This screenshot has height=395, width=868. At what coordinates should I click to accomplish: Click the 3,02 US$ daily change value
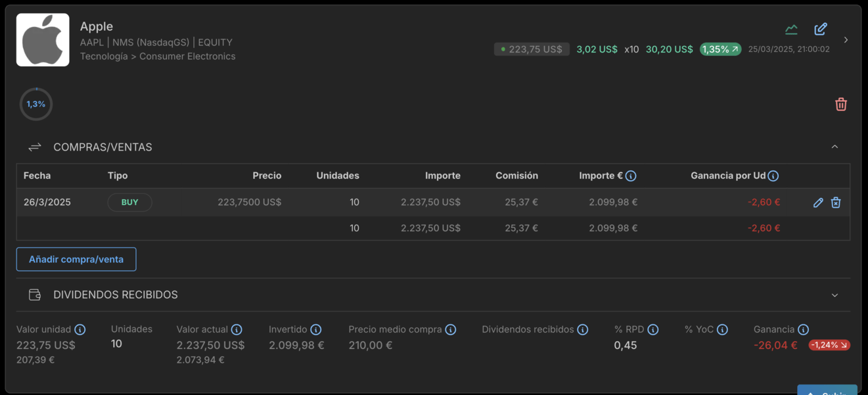[x=597, y=49]
